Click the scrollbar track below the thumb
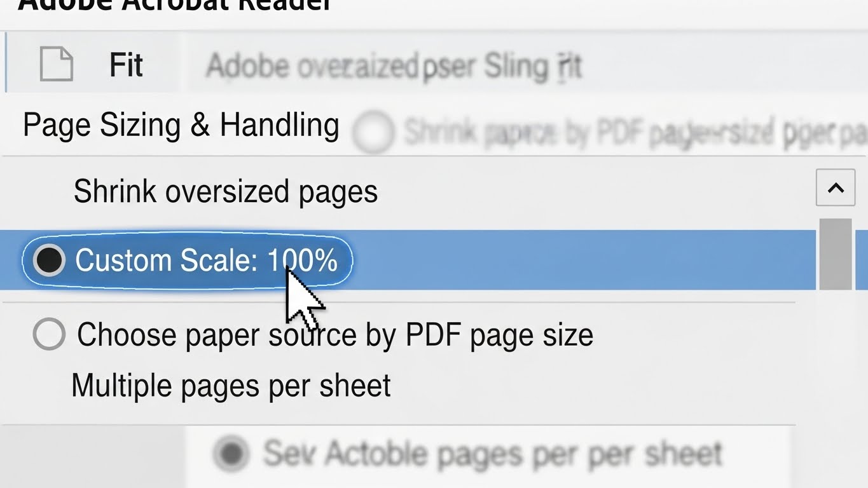 click(835, 356)
